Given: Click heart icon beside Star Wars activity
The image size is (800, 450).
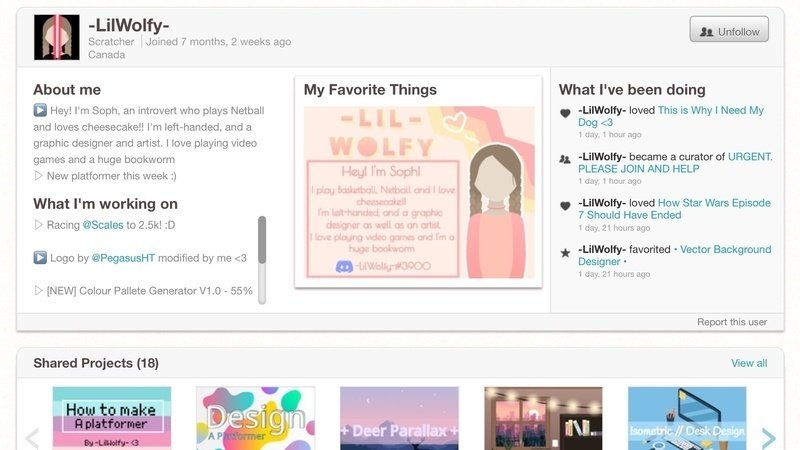Looking at the screenshot, I should click(565, 206).
